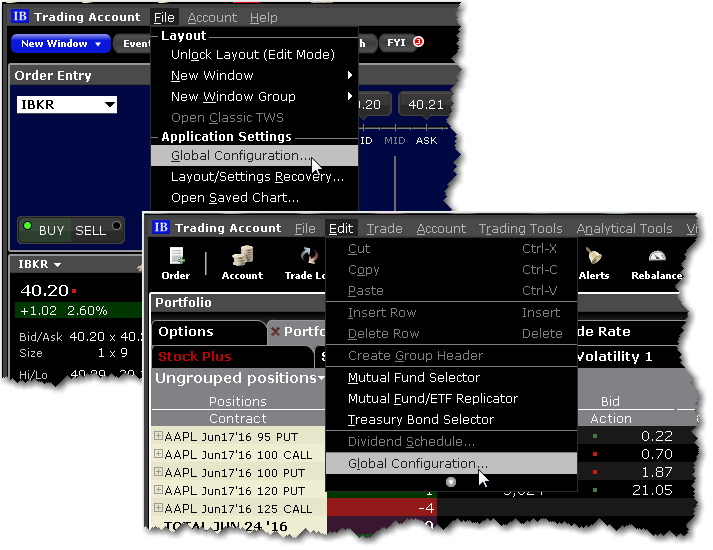Choose Mutual Fund Selector

coord(452,377)
